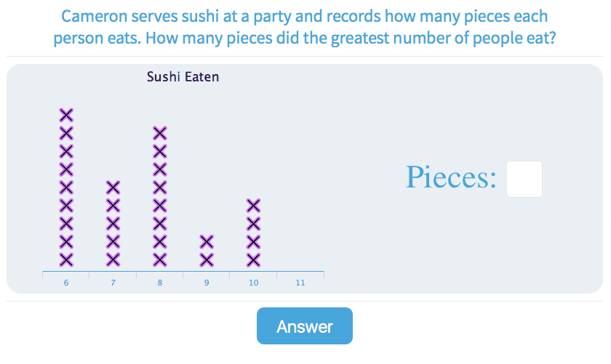
Task: Click the bottom X above 6
Action: [66, 259]
